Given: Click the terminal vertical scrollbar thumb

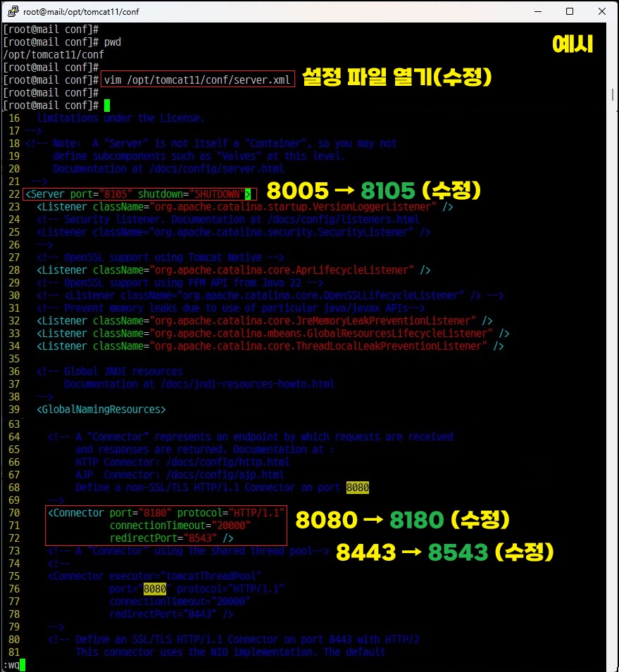Looking at the screenshot, I should [613, 94].
